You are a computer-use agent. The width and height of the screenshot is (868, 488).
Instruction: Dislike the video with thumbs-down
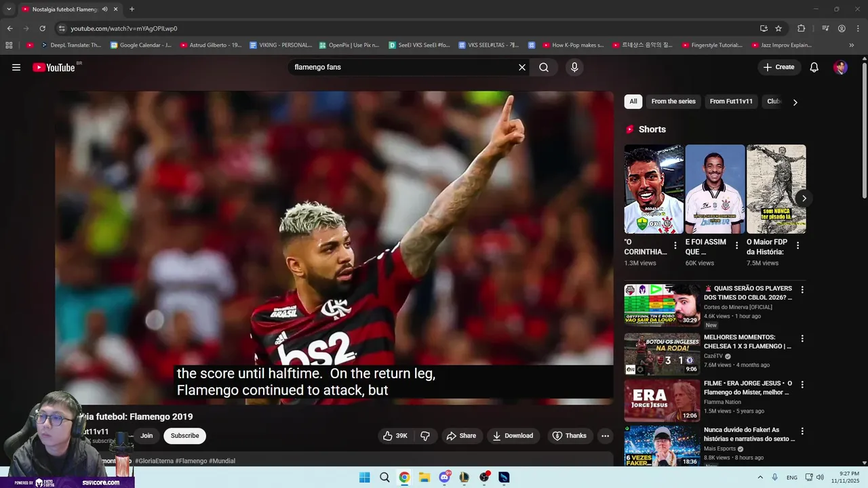425,436
